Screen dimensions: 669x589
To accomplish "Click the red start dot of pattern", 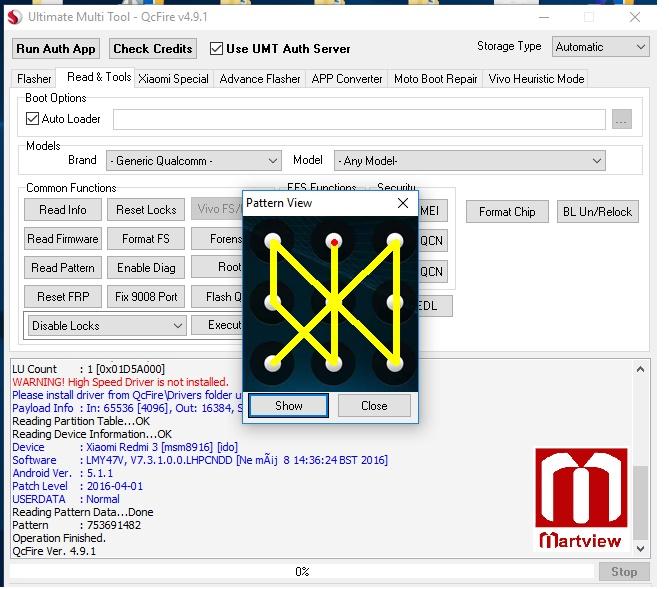I will coord(334,242).
